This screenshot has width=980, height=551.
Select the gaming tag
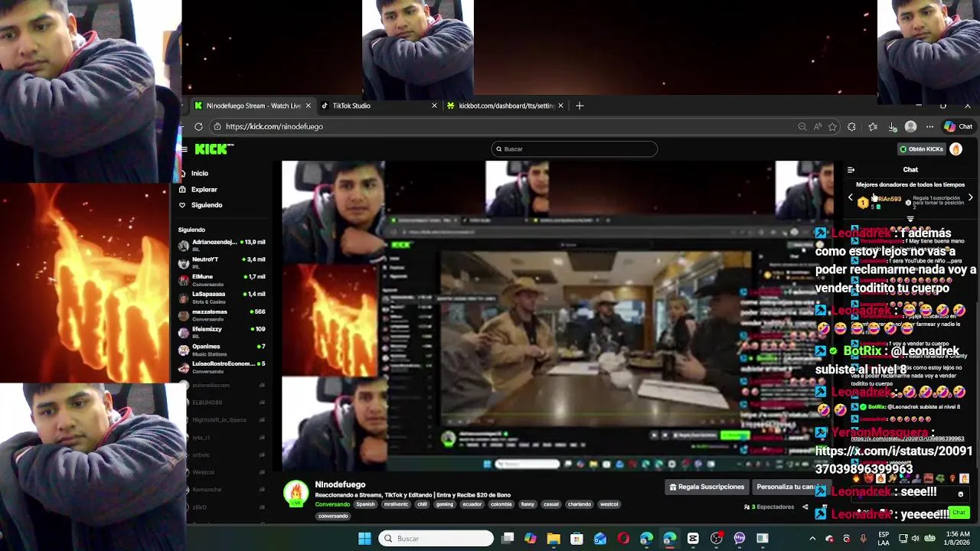[445, 504]
